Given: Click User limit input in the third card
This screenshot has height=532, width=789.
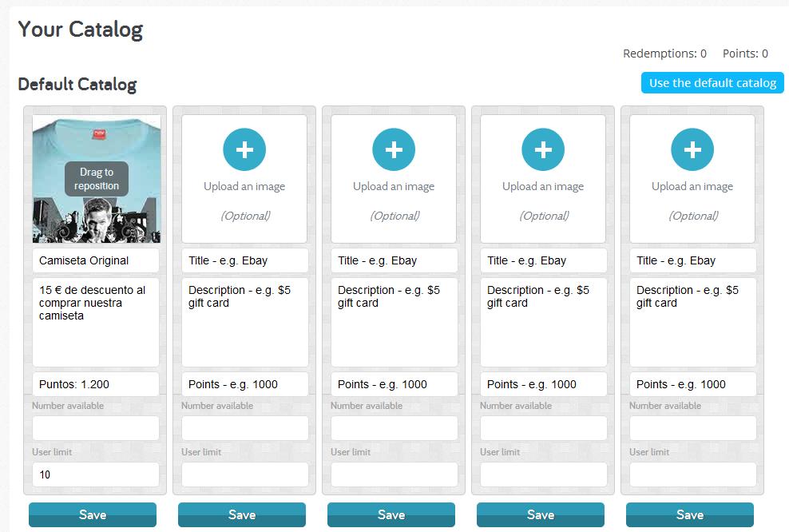Looking at the screenshot, I should point(394,474).
